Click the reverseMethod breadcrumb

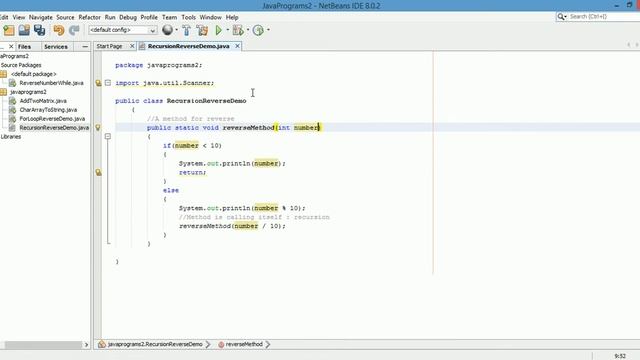coord(244,344)
